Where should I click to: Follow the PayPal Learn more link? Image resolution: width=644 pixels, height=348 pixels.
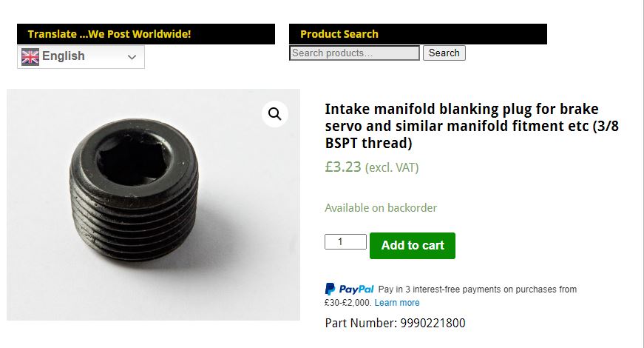point(397,303)
